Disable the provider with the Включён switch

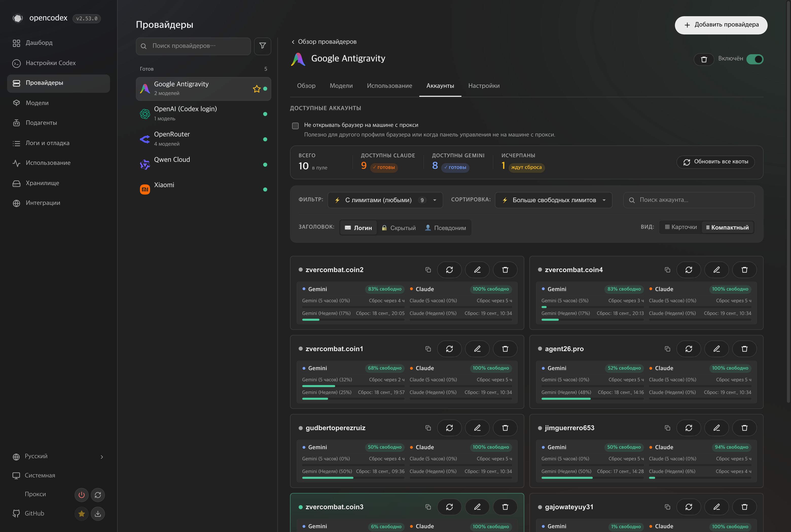pos(755,59)
